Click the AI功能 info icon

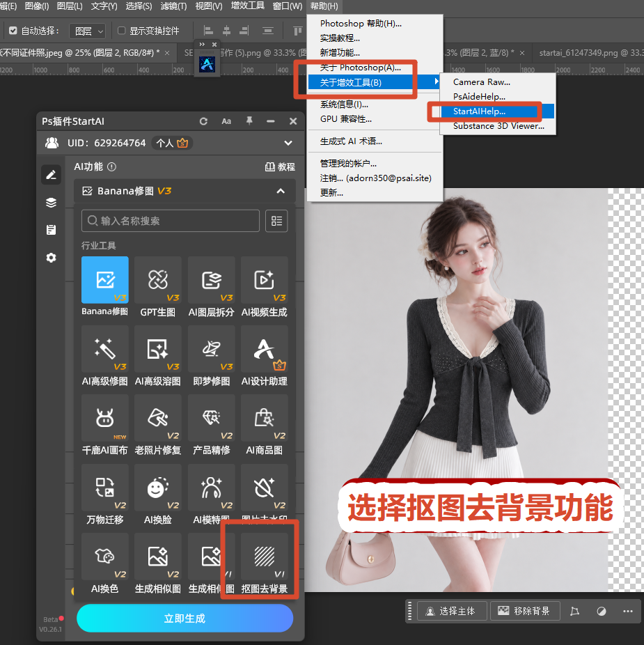112,166
